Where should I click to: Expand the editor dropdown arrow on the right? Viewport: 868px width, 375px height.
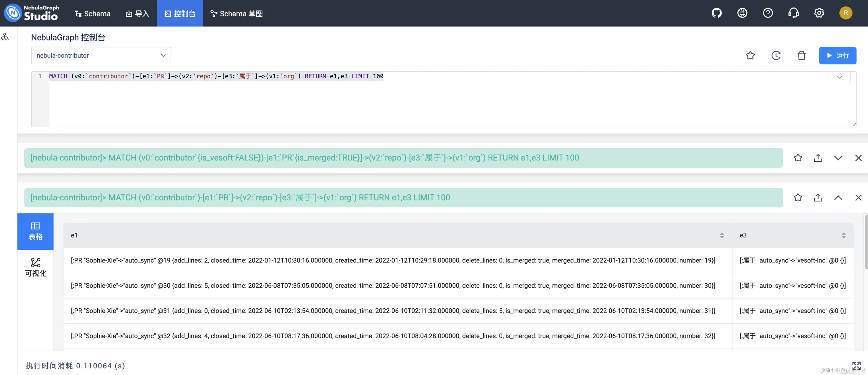click(x=839, y=77)
